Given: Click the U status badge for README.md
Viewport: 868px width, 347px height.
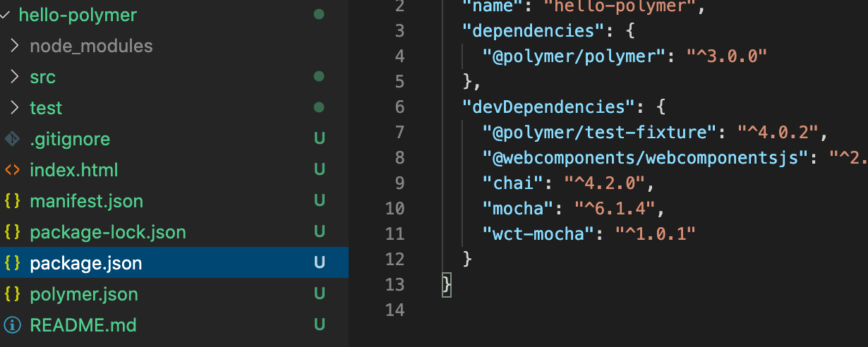Looking at the screenshot, I should coord(319,325).
